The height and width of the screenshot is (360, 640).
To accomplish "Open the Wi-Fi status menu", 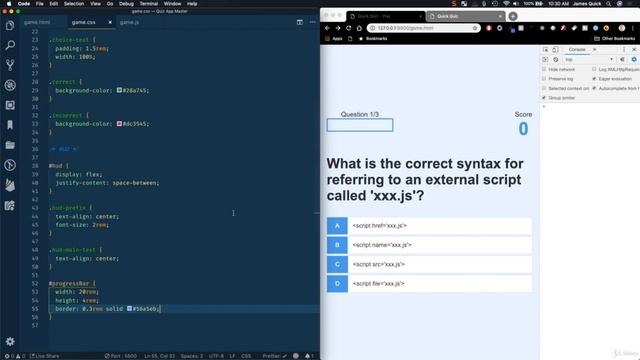I will tap(506, 4).
